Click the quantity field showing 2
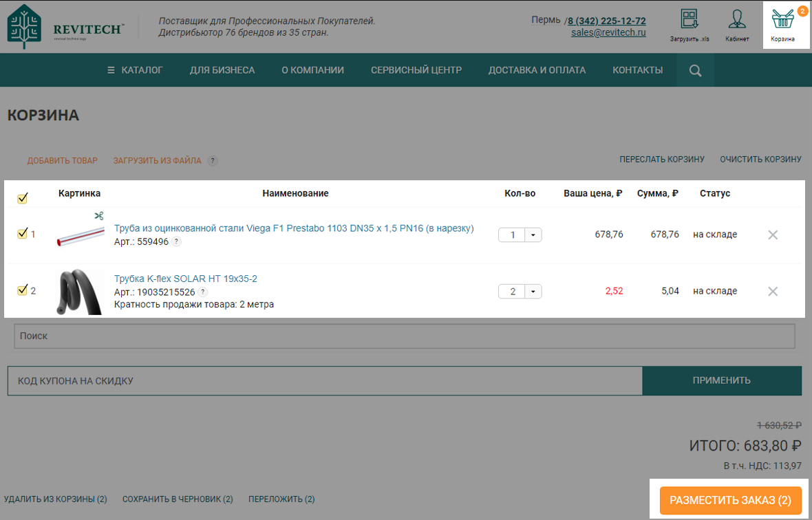This screenshot has width=812, height=520. [x=512, y=292]
